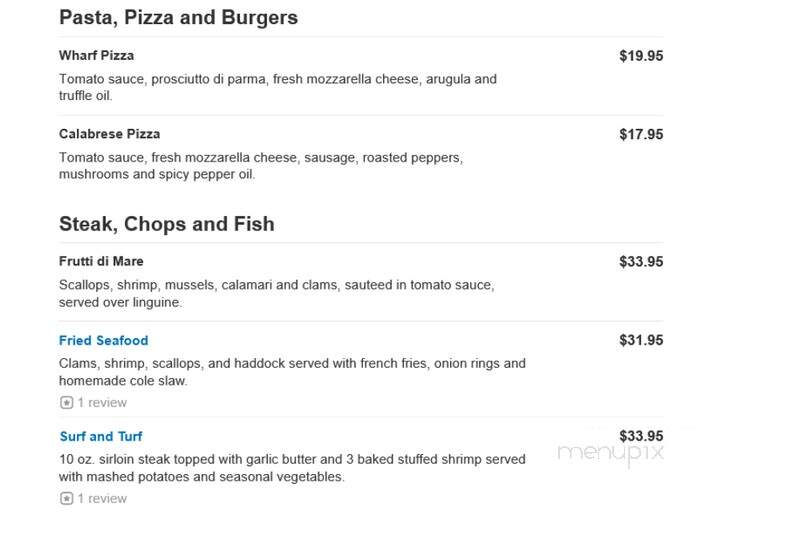The width and height of the screenshot is (790, 535).
Task: Click the $17.95 Calabrese Pizza price
Action: 641,135
